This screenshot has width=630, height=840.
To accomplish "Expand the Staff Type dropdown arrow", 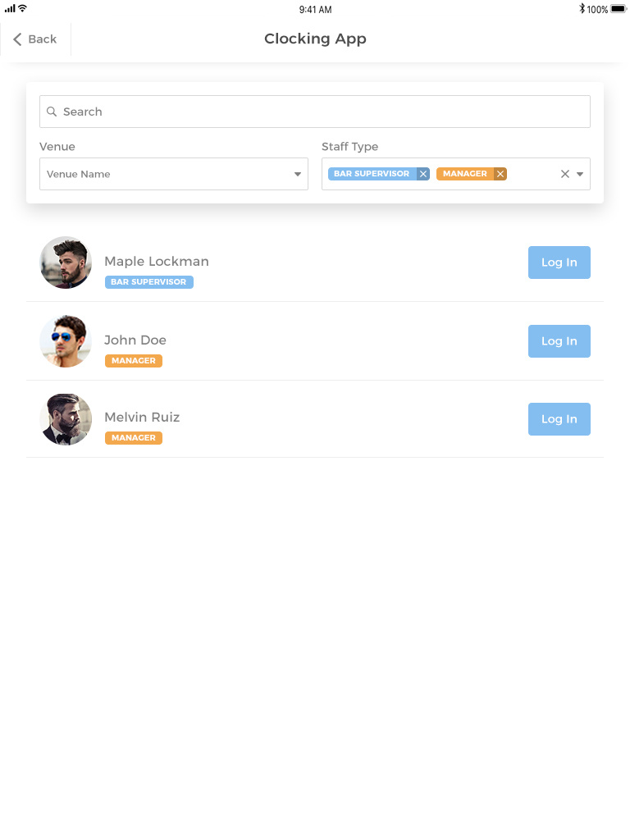I will 580,174.
